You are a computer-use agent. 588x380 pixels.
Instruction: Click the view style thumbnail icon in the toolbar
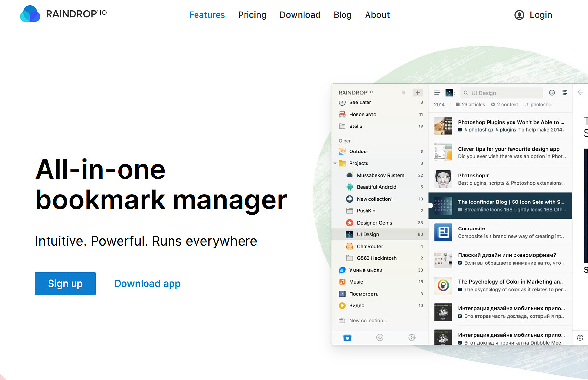[449, 92]
